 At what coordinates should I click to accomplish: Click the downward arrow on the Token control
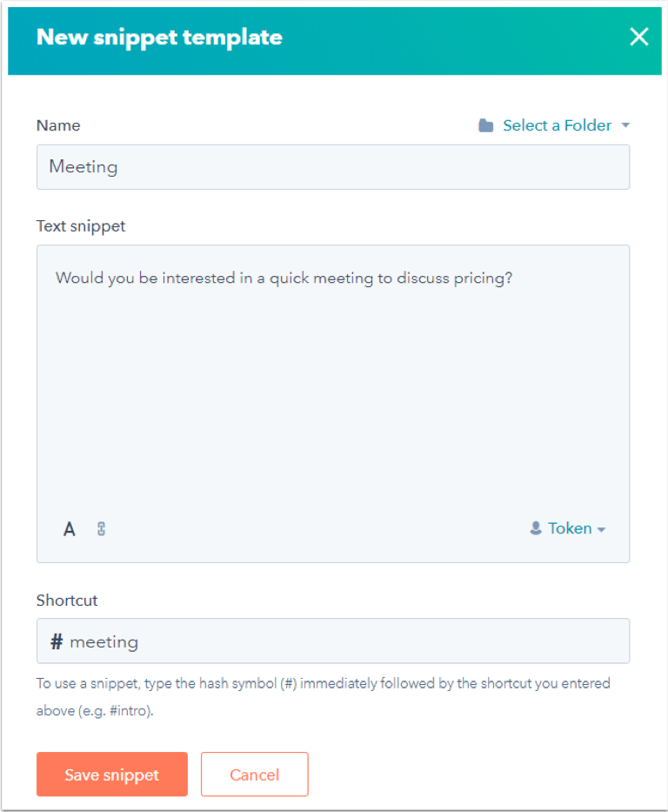[x=600, y=528]
